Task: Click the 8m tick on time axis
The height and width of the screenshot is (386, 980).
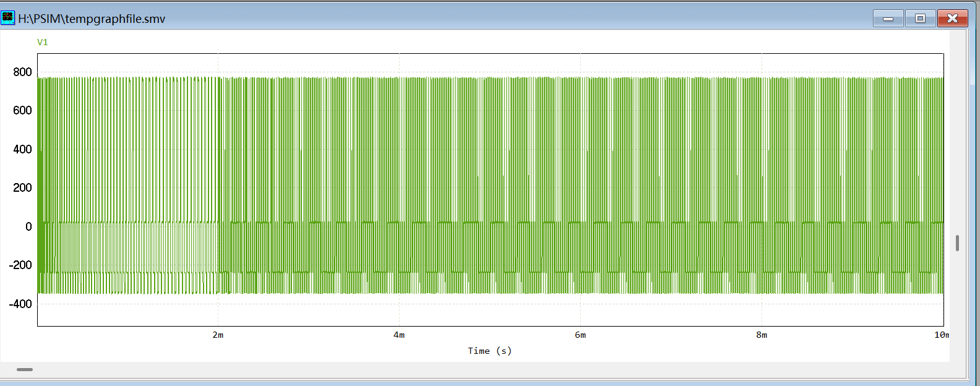Action: tap(762, 335)
